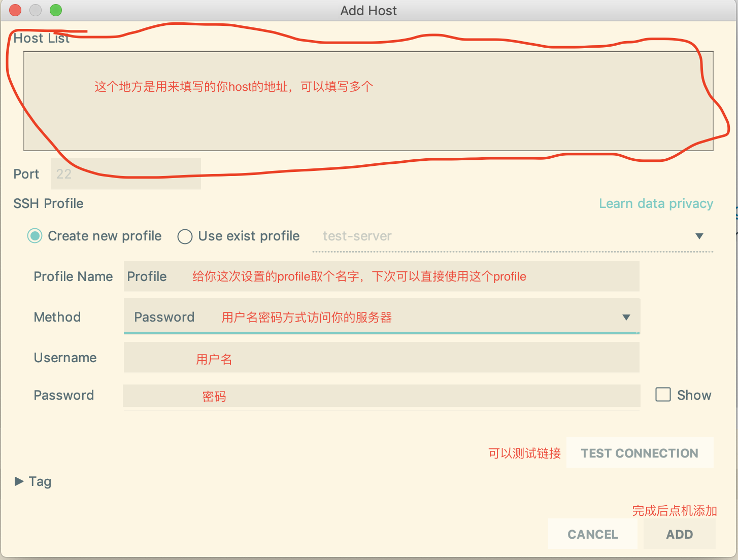Open the Method dropdown showing Password
Screen dimensions: 738x560
click(381, 317)
